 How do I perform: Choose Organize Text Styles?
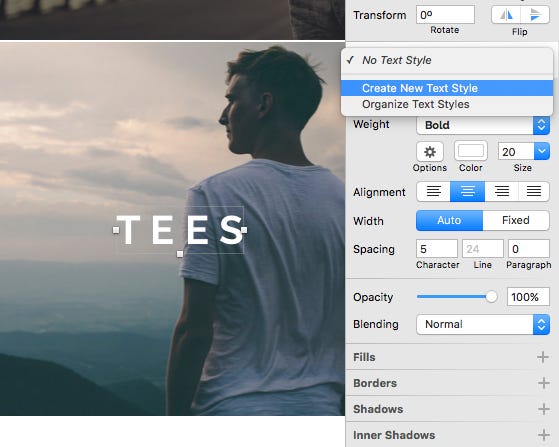[x=447, y=104]
